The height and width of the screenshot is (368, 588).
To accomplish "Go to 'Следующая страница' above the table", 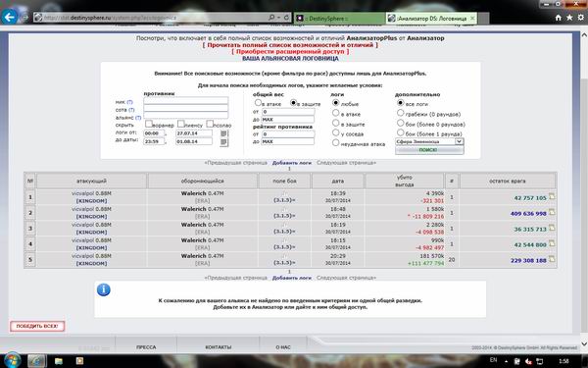I will [x=346, y=163].
